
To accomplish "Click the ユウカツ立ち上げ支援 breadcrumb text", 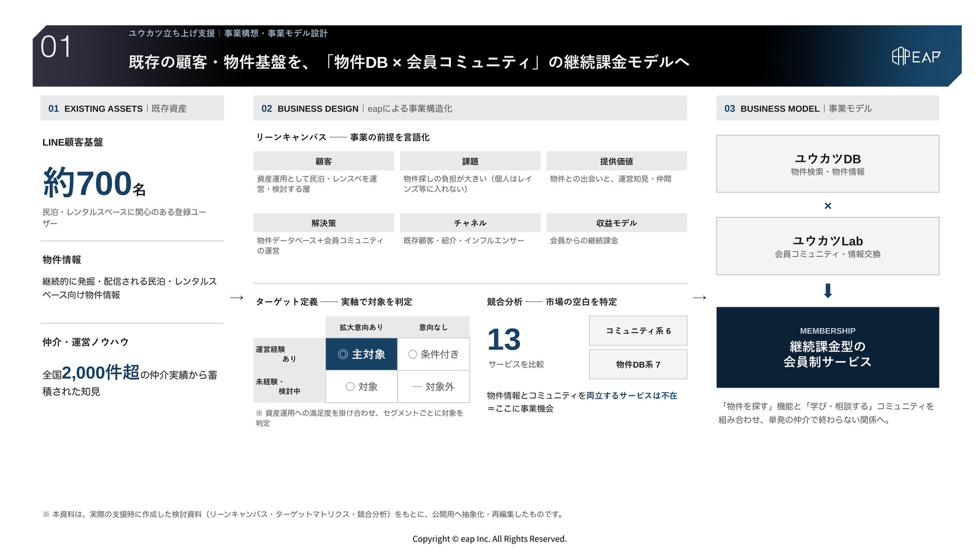I will coord(171,33).
